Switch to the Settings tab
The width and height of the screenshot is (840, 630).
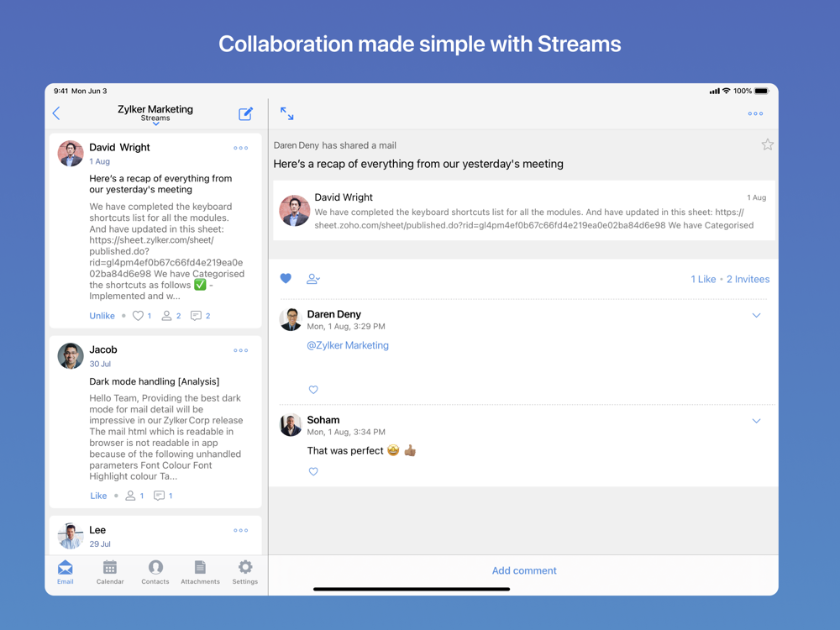pos(244,572)
